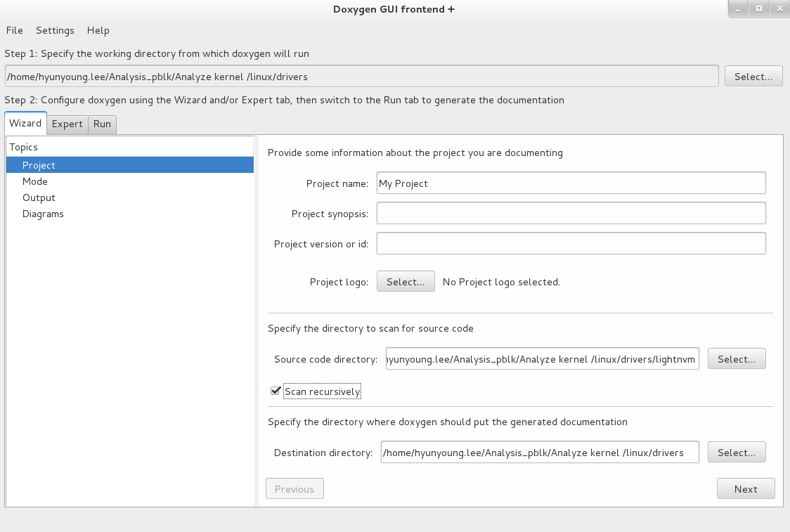Click the Project version or id field
Image resolution: width=790 pixels, height=532 pixels.
(x=571, y=243)
